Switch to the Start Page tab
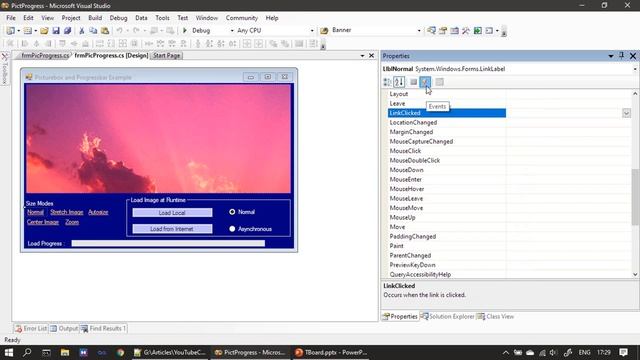This screenshot has height=360, width=640. click(166, 56)
